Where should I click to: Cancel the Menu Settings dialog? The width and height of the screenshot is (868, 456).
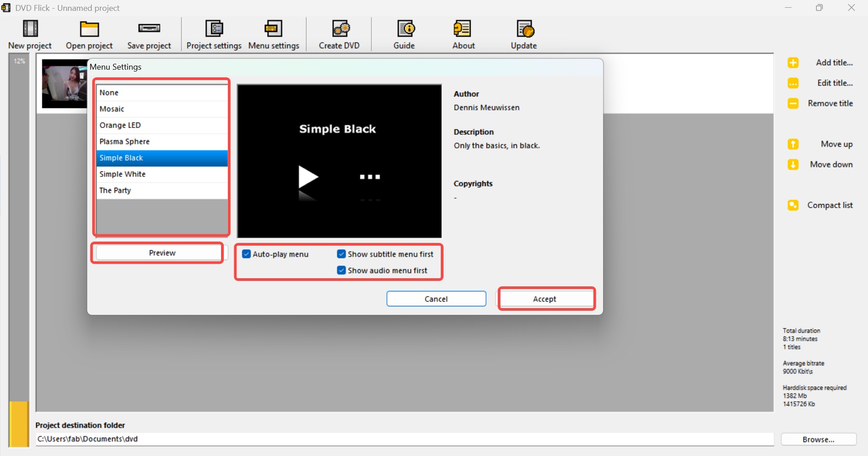pyautogui.click(x=436, y=299)
